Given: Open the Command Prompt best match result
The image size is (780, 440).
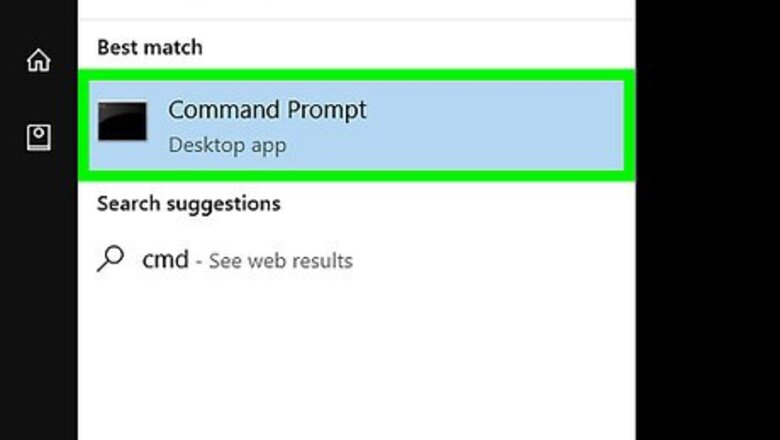Looking at the screenshot, I should [355, 125].
